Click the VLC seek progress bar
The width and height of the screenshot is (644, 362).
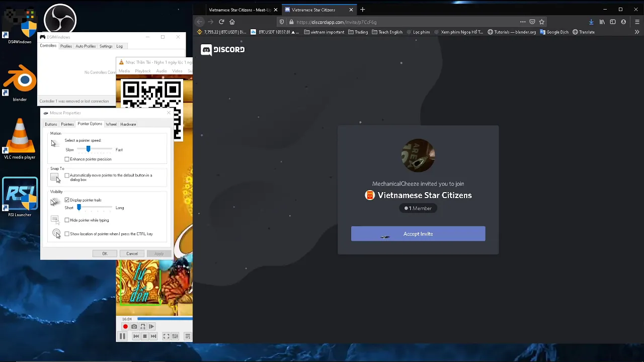pos(165,319)
